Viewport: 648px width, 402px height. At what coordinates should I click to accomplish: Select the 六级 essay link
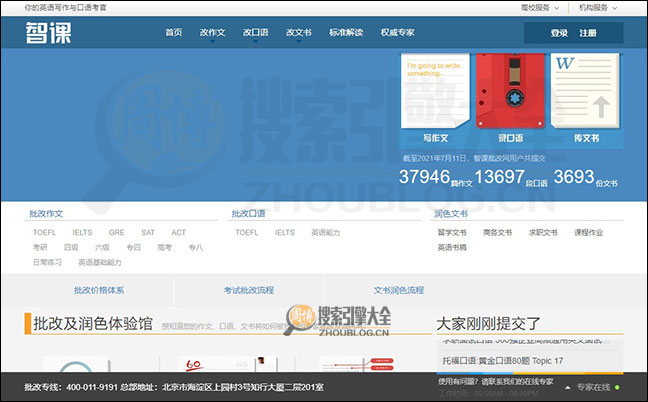pyautogui.click(x=102, y=247)
